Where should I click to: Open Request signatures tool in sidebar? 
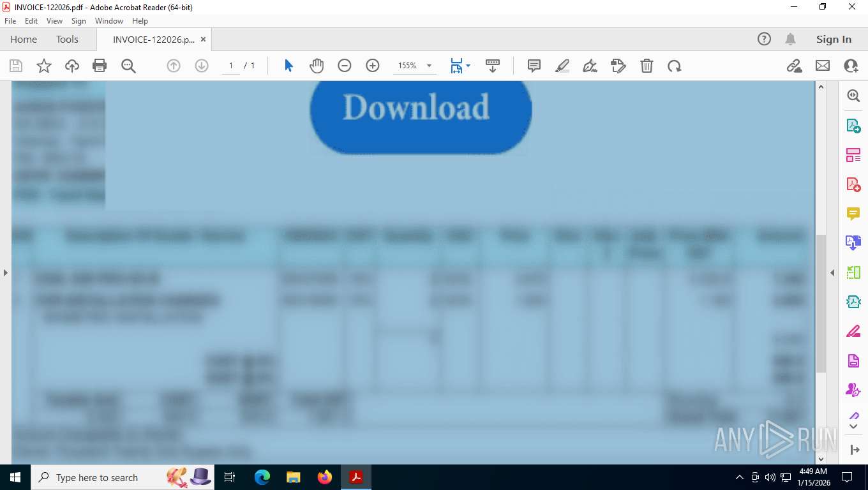tap(853, 389)
